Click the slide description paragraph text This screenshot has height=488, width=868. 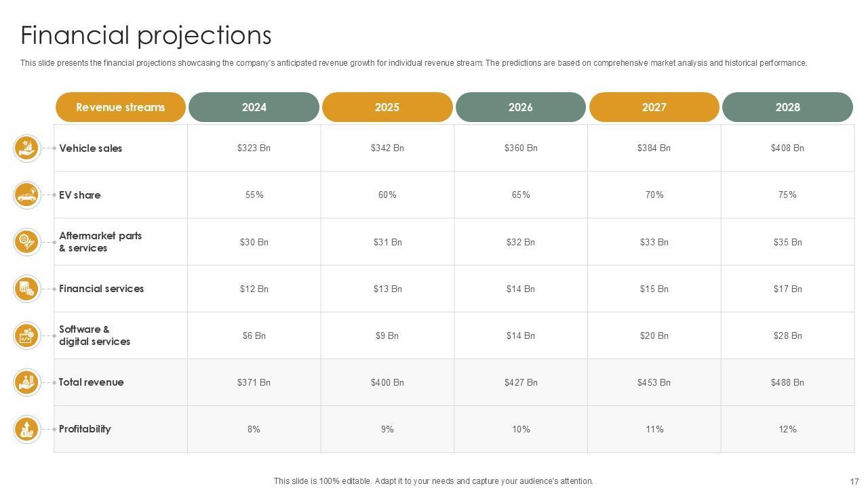pyautogui.click(x=413, y=63)
